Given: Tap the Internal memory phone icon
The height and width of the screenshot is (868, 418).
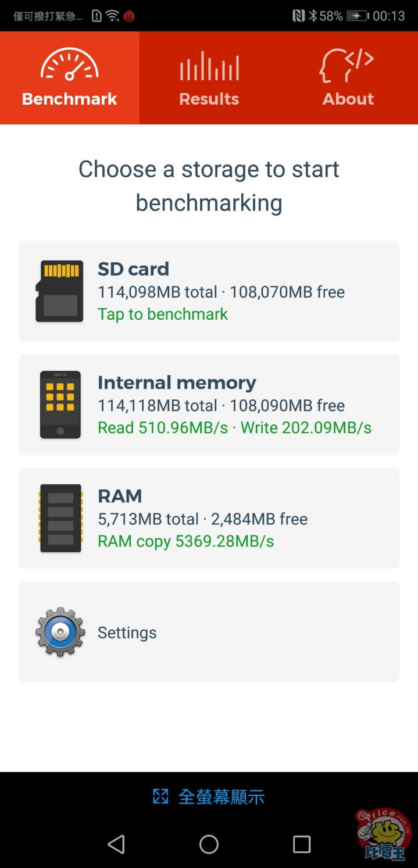Looking at the screenshot, I should (60, 405).
